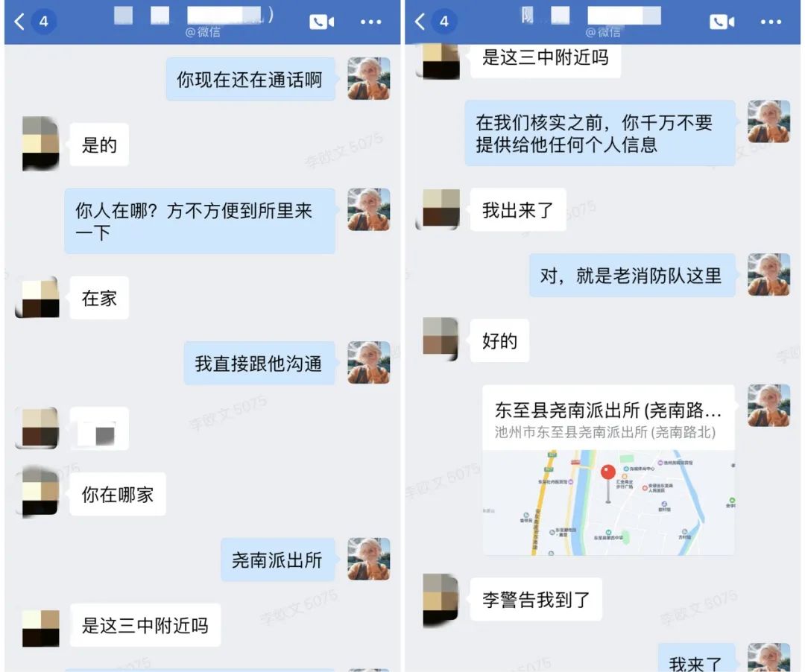805x672 pixels.
Task: Select the message 李警告我到了
Action: tap(536, 599)
